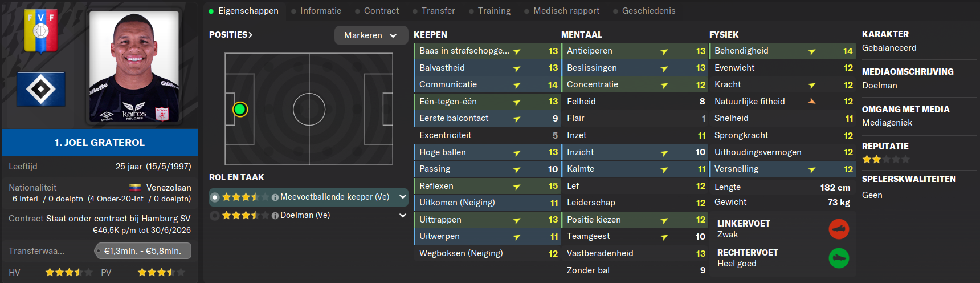
Task: Click the Venezuelan flag icon
Action: [135, 188]
